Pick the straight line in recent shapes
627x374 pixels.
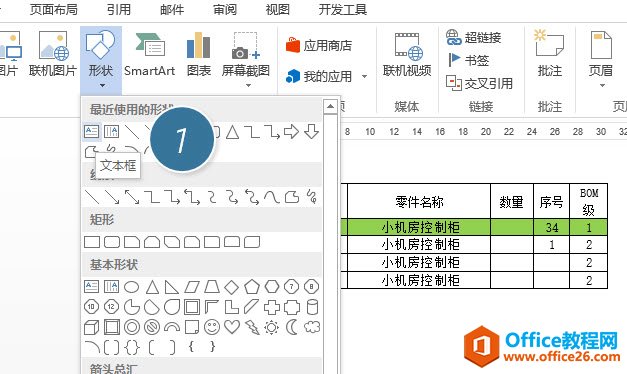coord(132,131)
